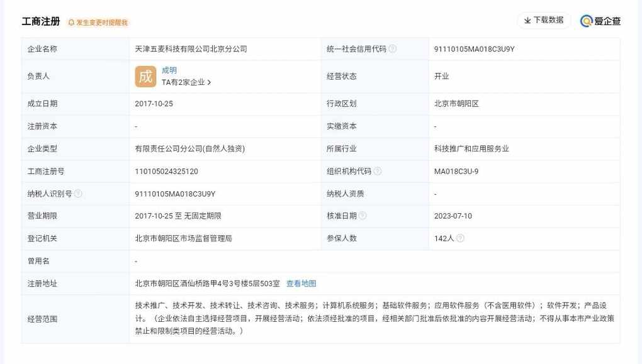Click the 登记机关 label cell
This screenshot has width=642, height=364.
pos(76,238)
